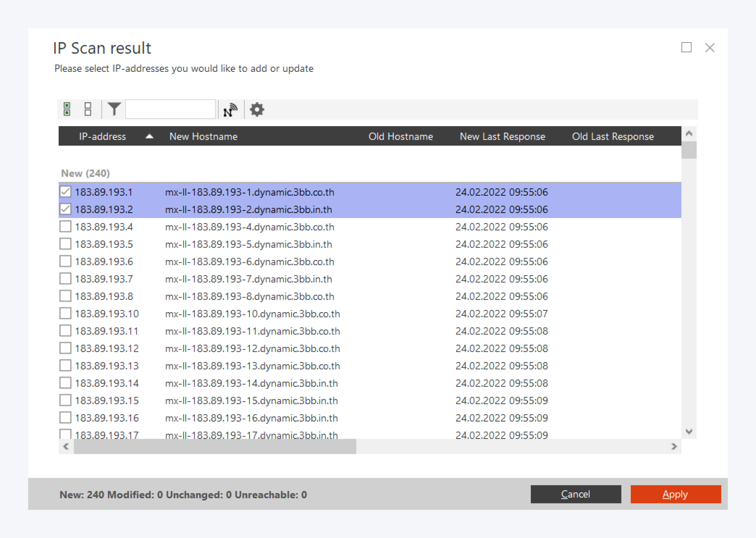The image size is (756, 538).
Task: Click the sort arrow beside IP-address
Action: [149, 136]
